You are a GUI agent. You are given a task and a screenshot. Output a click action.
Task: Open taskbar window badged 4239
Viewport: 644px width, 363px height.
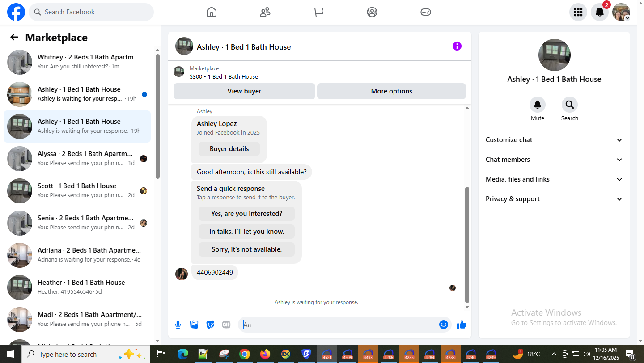491,354
